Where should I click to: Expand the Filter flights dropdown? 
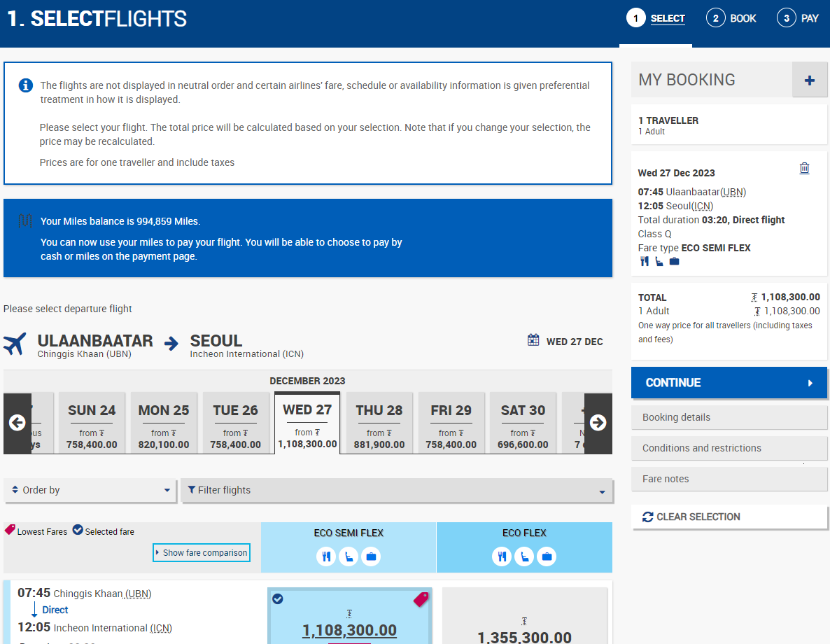(397, 491)
